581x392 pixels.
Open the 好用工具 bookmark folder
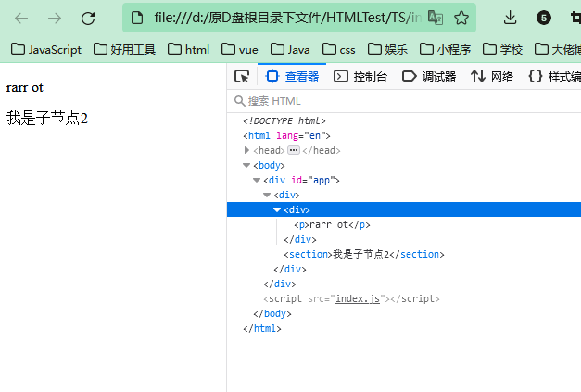click(124, 49)
